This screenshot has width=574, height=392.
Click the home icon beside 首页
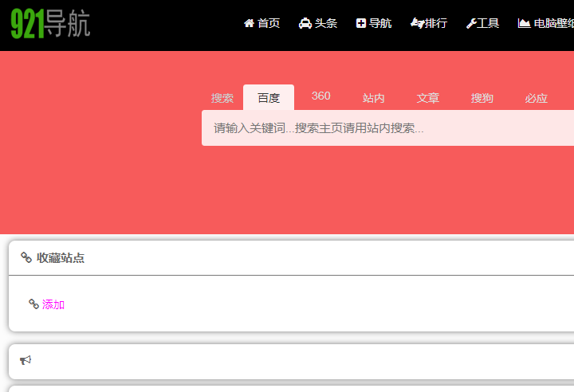(249, 23)
